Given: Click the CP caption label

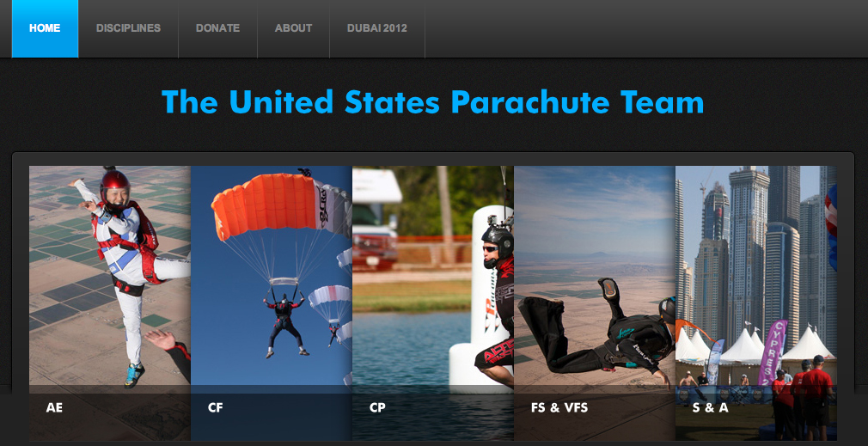Looking at the screenshot, I should [x=377, y=408].
